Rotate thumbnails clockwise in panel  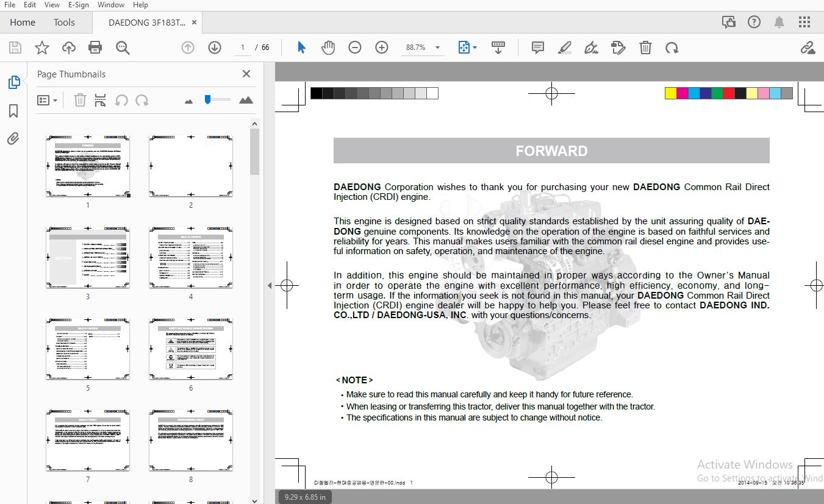142,100
